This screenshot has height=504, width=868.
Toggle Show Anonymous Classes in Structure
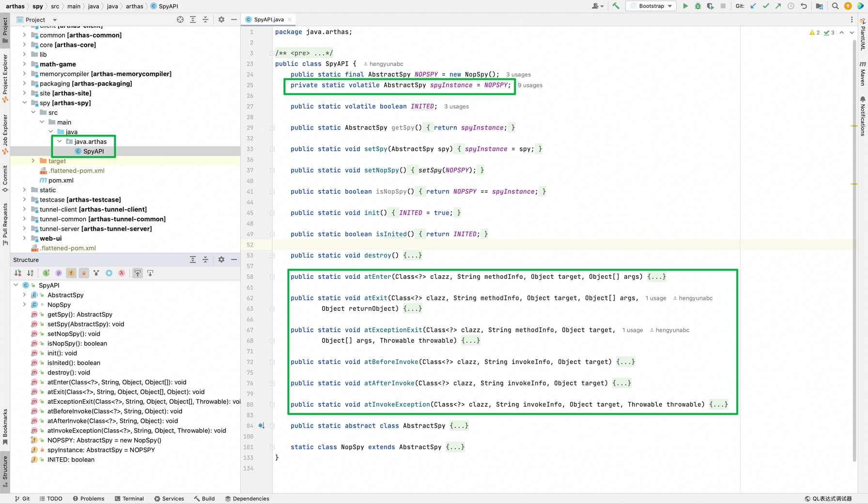pyautogui.click(x=109, y=273)
